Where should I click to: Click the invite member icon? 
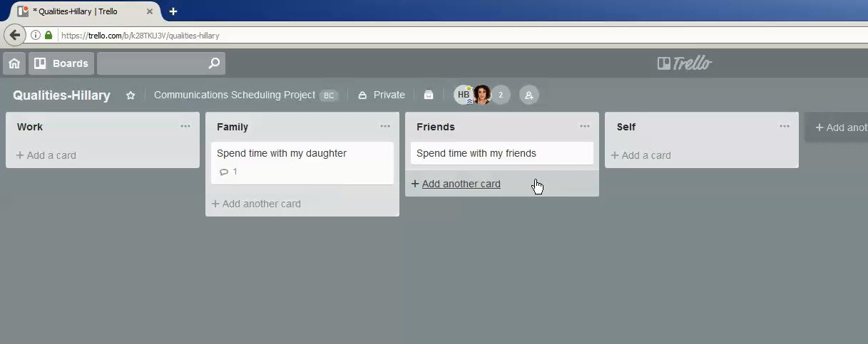tap(529, 95)
